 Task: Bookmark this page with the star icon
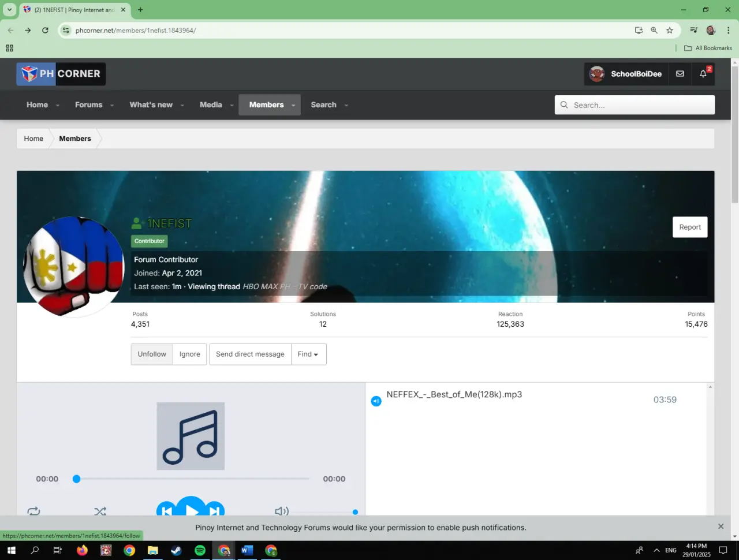coord(670,30)
